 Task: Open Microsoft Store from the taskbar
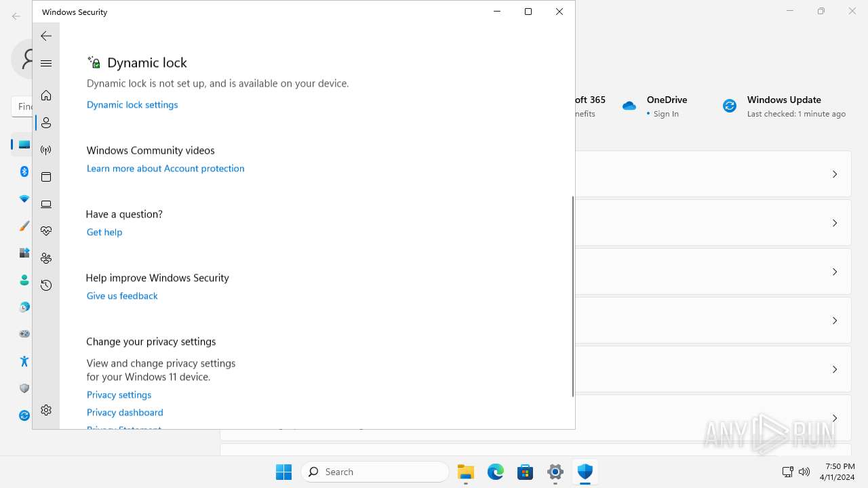click(526, 472)
